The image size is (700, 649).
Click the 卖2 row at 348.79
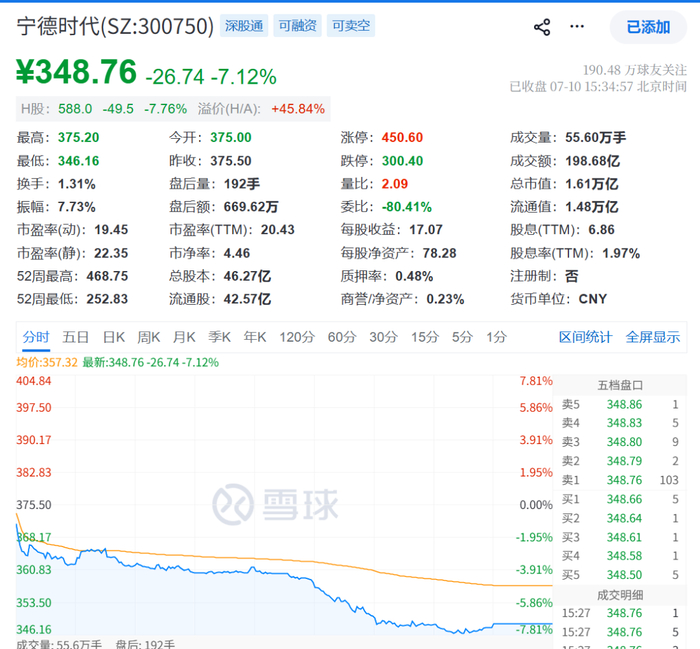tap(620, 461)
